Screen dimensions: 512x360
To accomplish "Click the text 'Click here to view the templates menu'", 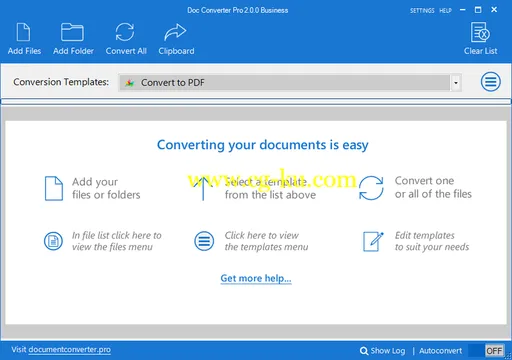I will (x=266, y=241).
